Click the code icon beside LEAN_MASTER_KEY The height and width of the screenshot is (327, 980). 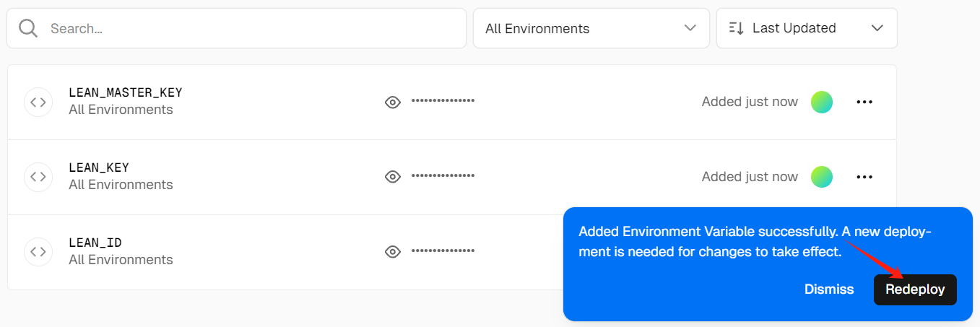(38, 102)
